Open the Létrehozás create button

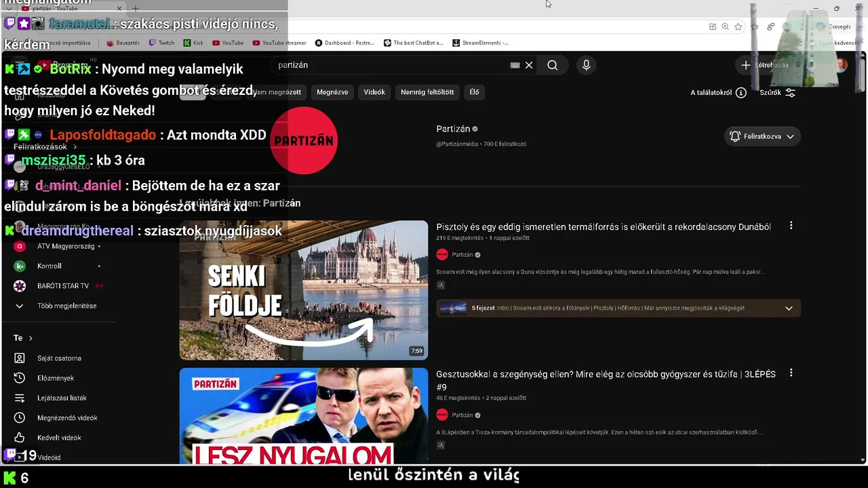(765, 65)
